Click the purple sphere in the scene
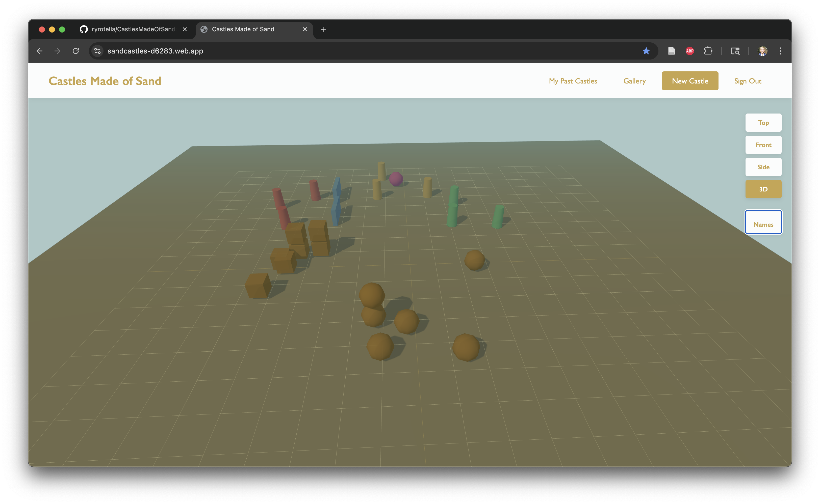This screenshot has height=504, width=820. tap(396, 179)
